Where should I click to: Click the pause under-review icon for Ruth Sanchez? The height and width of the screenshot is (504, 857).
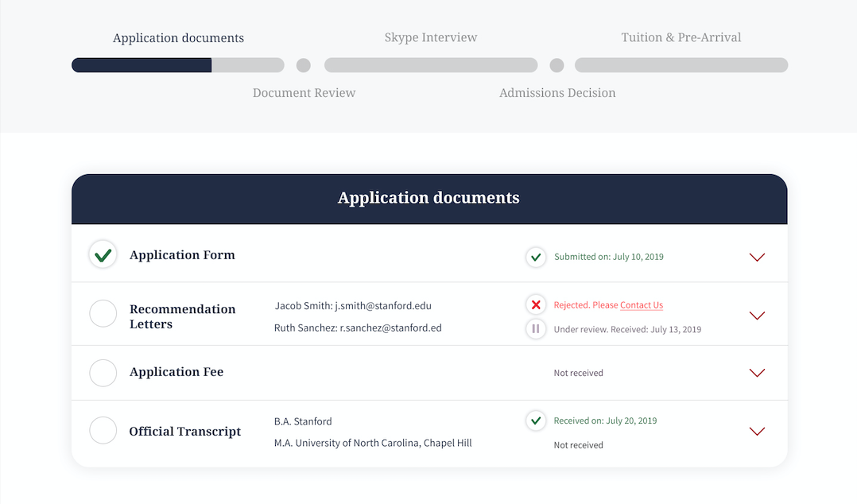coord(536,329)
